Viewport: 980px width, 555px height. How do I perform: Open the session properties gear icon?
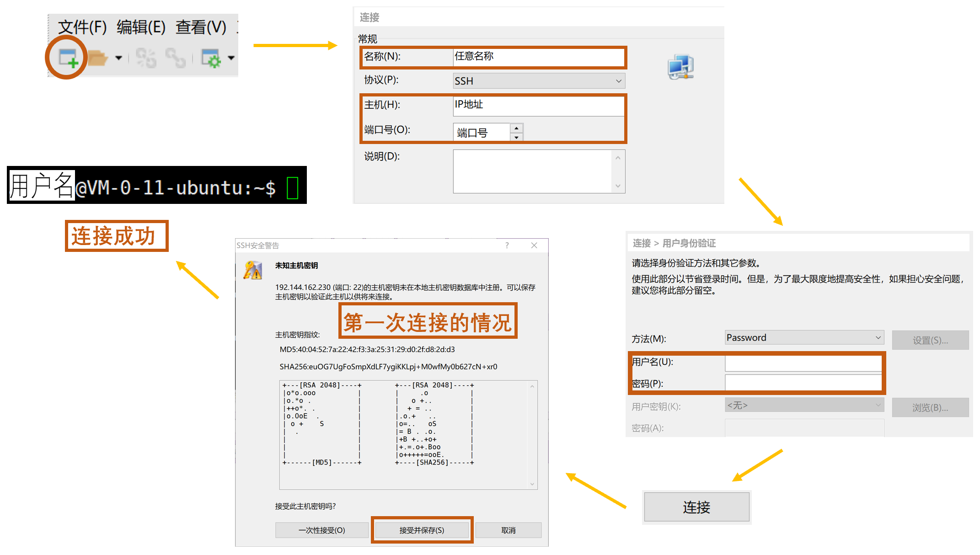tap(211, 58)
